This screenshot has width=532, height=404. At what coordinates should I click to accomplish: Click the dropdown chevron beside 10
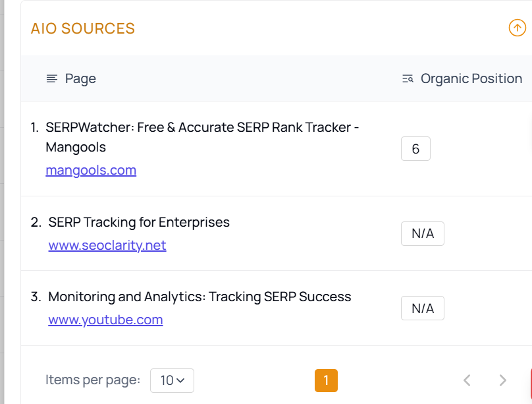(181, 380)
